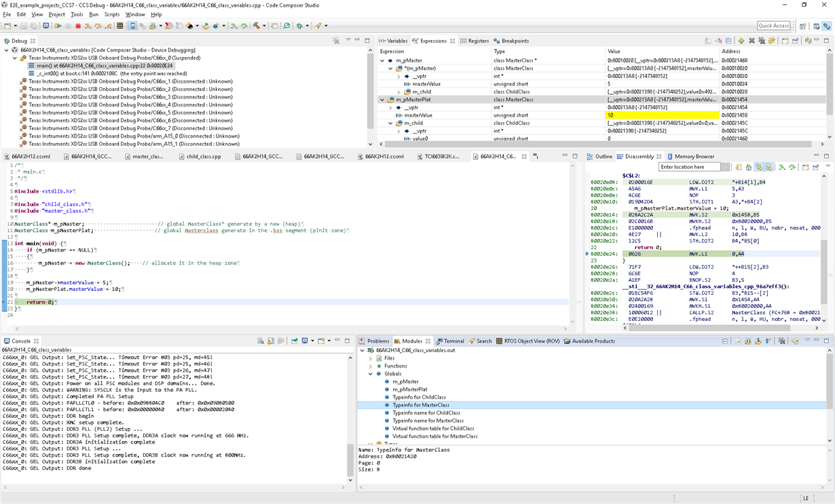Remove the selected expression with the X icon
The width and height of the screenshot is (835, 504).
tap(751, 41)
